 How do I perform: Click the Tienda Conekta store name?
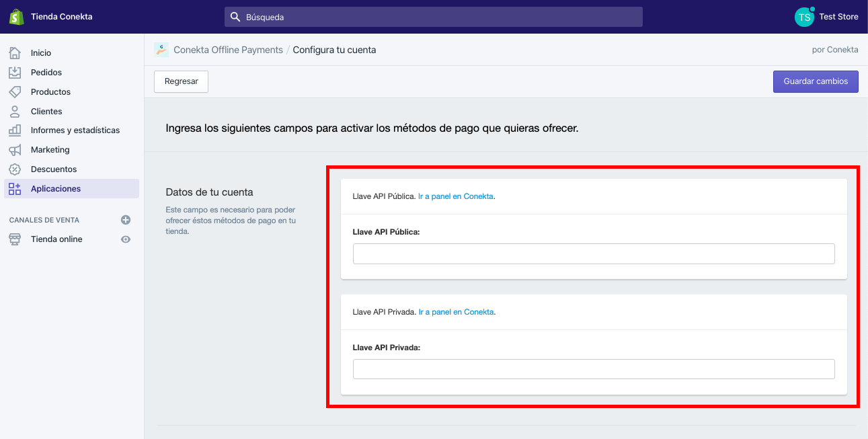62,17
